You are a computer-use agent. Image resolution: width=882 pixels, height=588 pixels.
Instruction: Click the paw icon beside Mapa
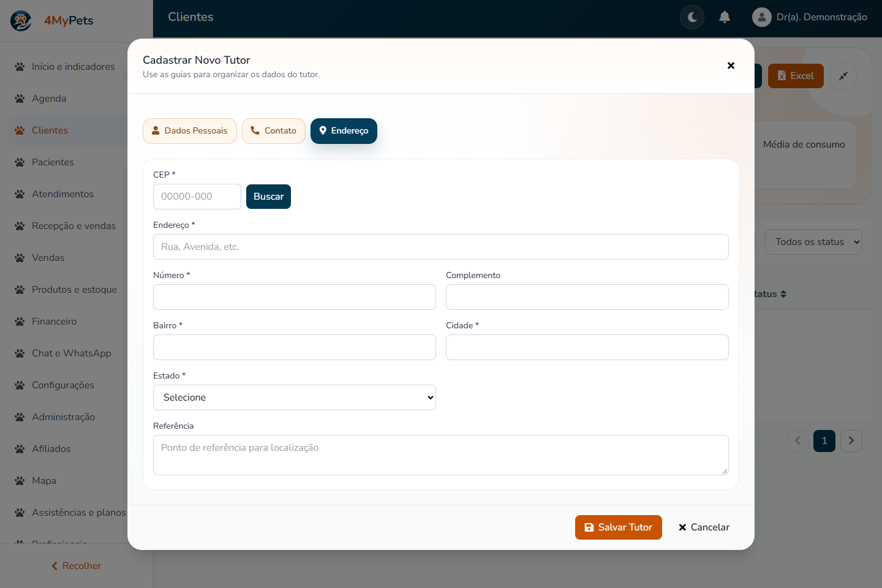tap(20, 481)
